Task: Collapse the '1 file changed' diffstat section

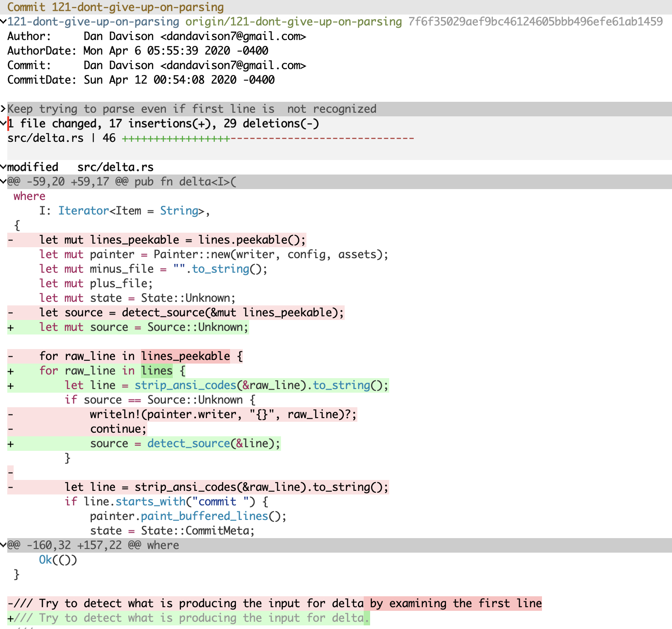Action: pos(3,123)
